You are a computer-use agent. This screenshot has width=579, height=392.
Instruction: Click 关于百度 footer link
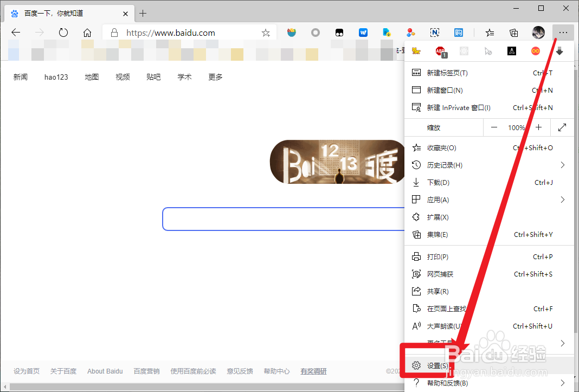pyautogui.click(x=63, y=371)
